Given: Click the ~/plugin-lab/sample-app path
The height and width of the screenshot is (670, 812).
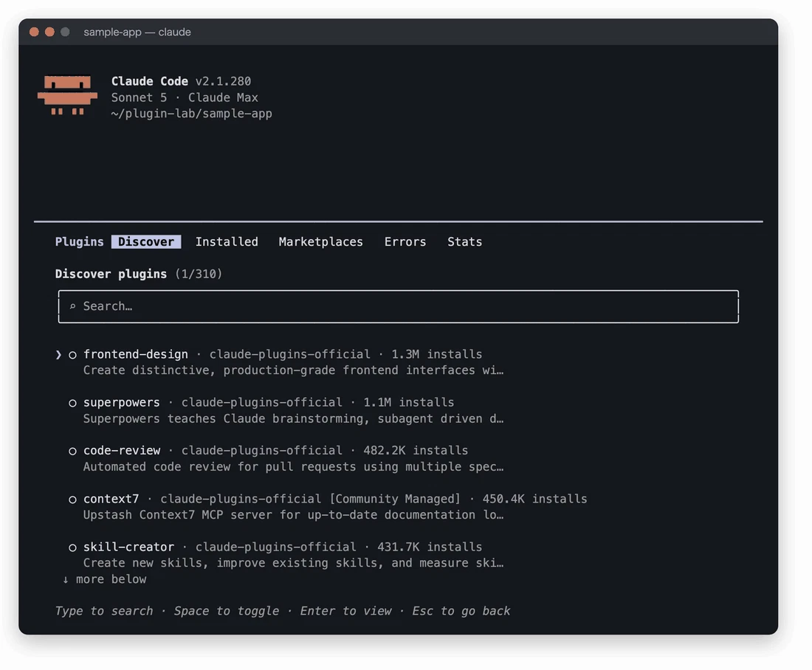Looking at the screenshot, I should [191, 114].
